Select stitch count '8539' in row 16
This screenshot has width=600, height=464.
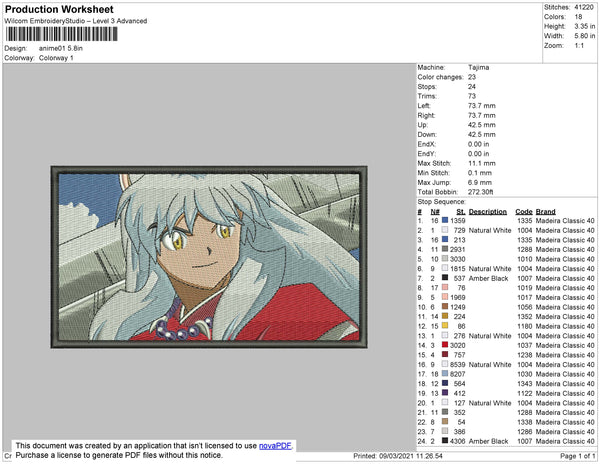click(x=458, y=365)
